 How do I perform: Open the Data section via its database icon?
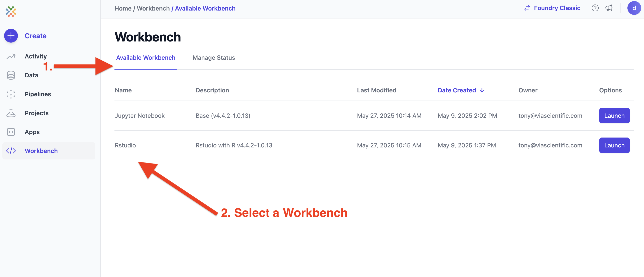(x=11, y=75)
